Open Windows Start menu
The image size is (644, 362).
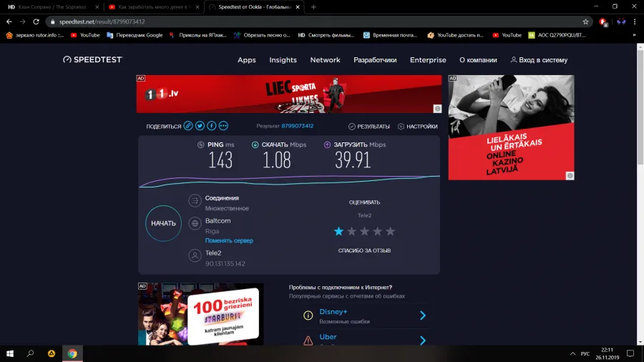point(10,353)
